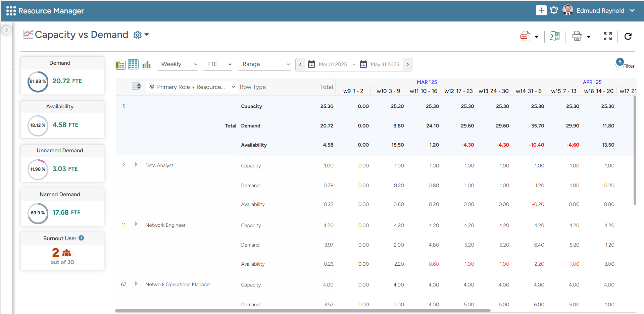
Task: Open the notifications bell
Action: [554, 10]
